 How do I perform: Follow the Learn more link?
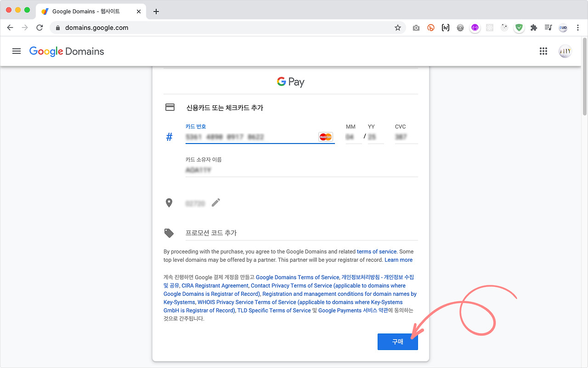[x=398, y=260]
